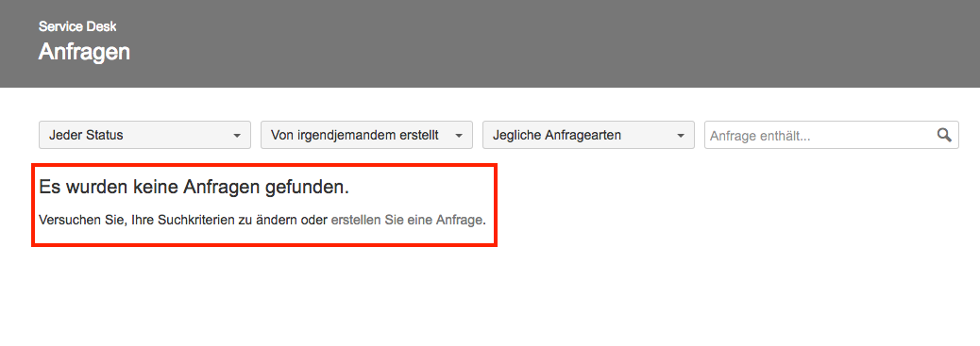Open the 'Service Desk' header link

(77, 26)
